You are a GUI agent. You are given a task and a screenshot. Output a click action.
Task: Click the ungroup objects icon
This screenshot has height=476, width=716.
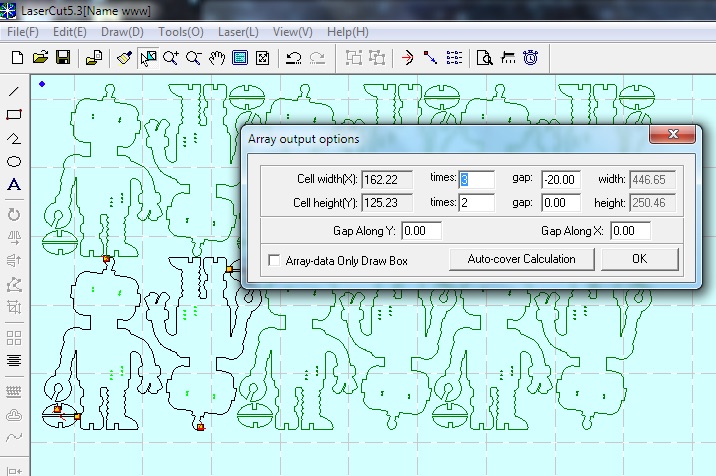click(377, 58)
